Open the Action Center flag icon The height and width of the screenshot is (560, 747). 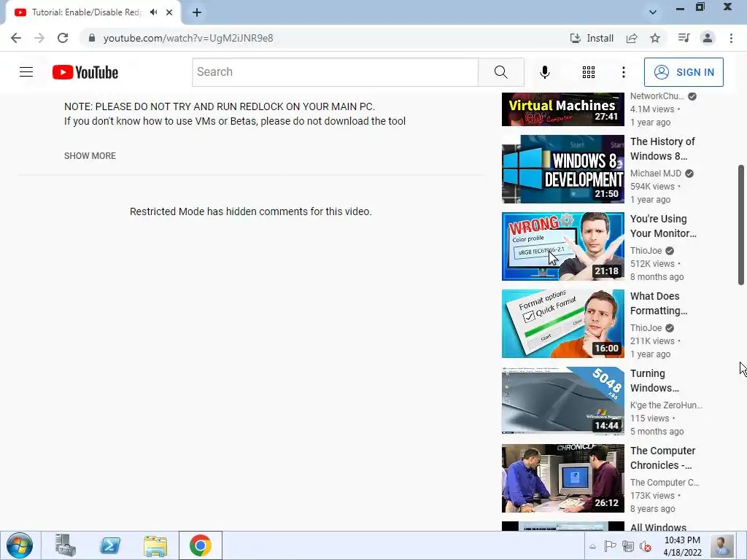click(611, 546)
